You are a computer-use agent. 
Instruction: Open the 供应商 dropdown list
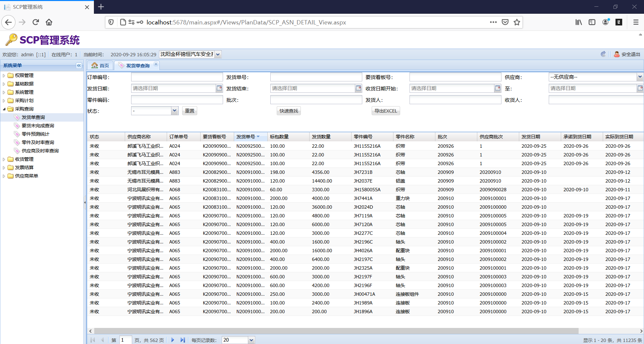640,77
